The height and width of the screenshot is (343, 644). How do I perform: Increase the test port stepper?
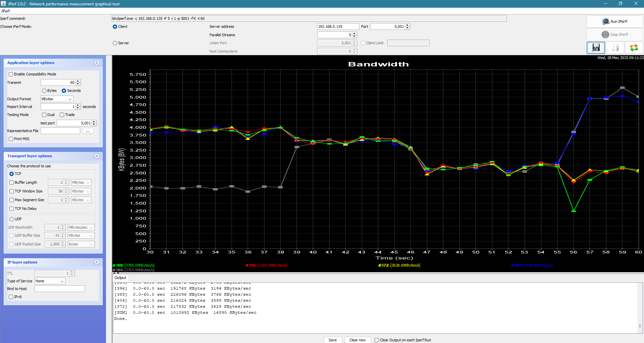pyautogui.click(x=94, y=122)
